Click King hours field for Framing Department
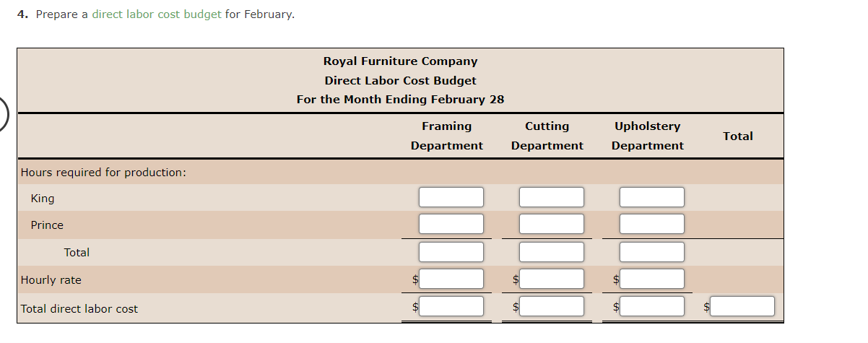The height and width of the screenshot is (343, 868). click(x=451, y=197)
